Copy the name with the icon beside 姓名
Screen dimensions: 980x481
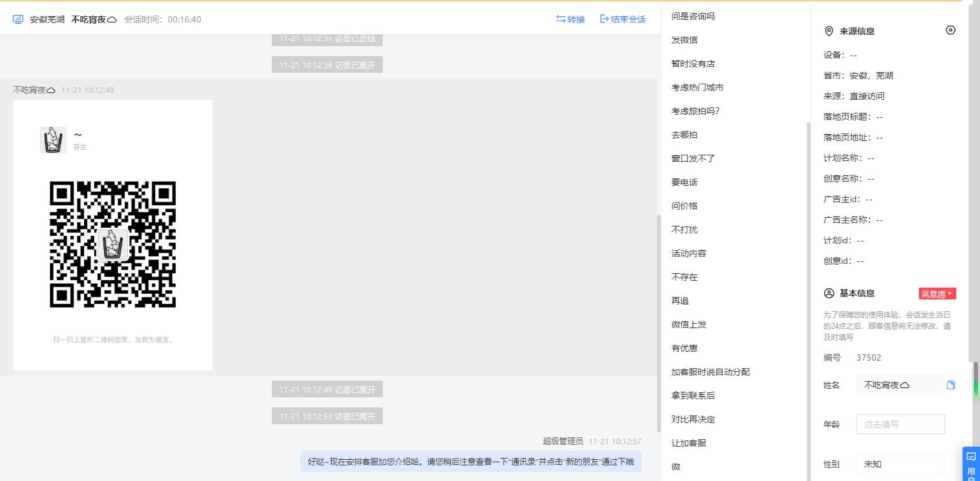951,385
